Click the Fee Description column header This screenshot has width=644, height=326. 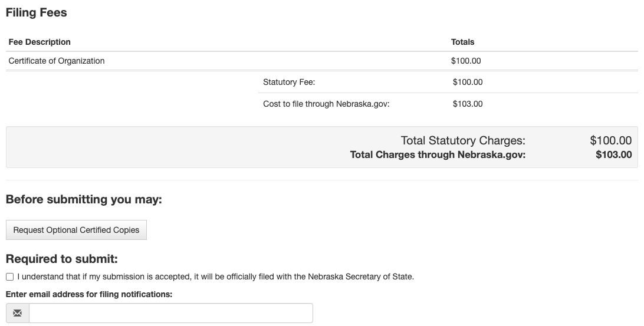40,42
